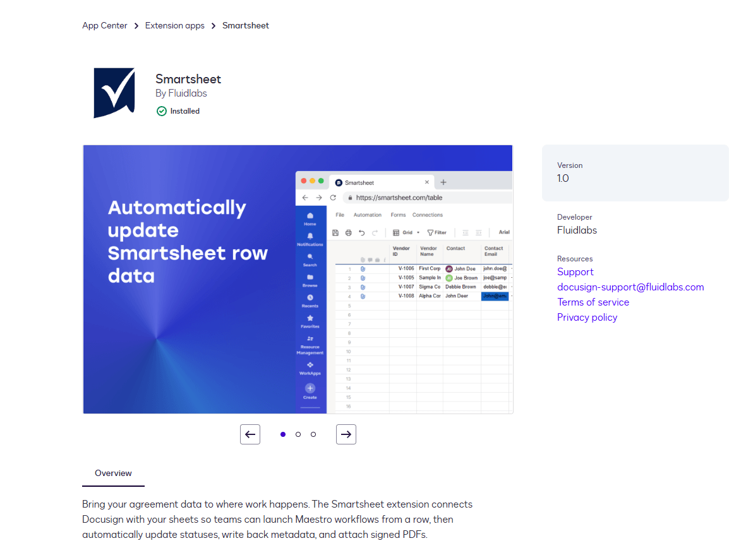The image size is (753, 560).
Task: Select the second carousel dot indicator
Action: click(x=298, y=434)
